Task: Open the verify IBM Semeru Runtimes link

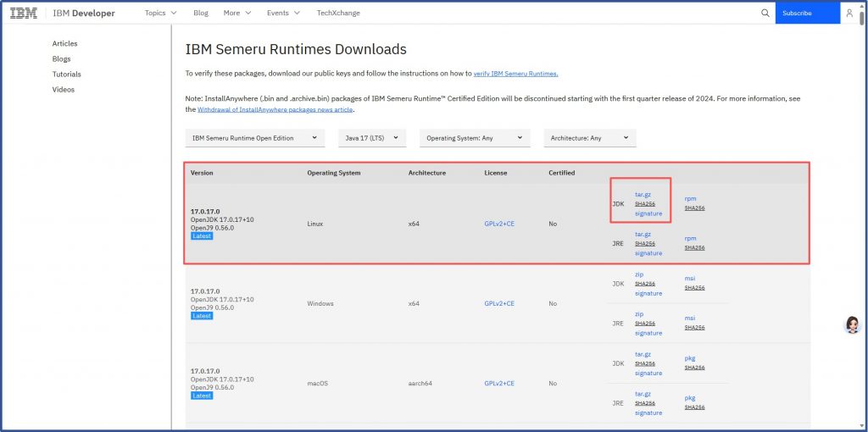Action: [x=515, y=74]
